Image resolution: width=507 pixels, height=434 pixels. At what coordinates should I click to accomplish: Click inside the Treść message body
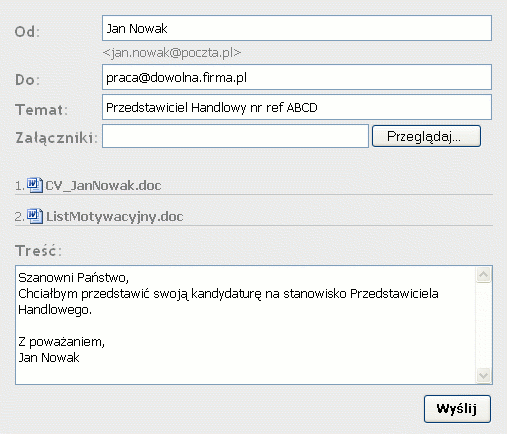[x=245, y=325]
